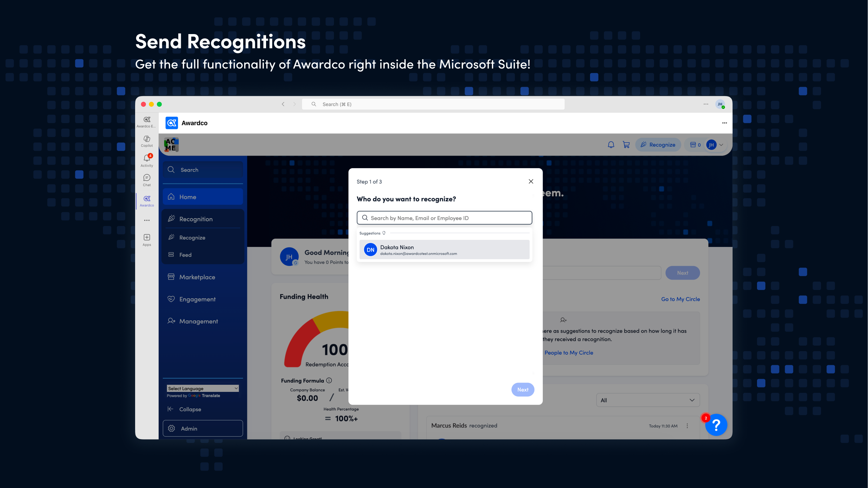Open the Activity feed icon
The height and width of the screenshot is (488, 868).
[x=147, y=161]
